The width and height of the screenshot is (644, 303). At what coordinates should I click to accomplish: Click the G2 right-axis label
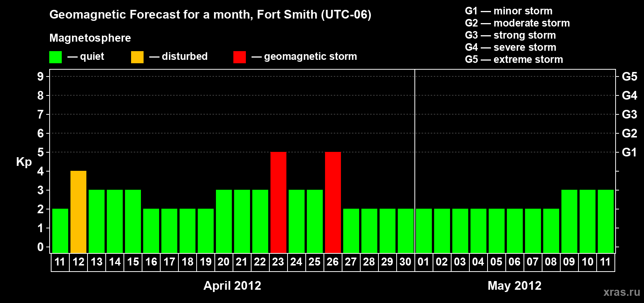tap(629, 133)
